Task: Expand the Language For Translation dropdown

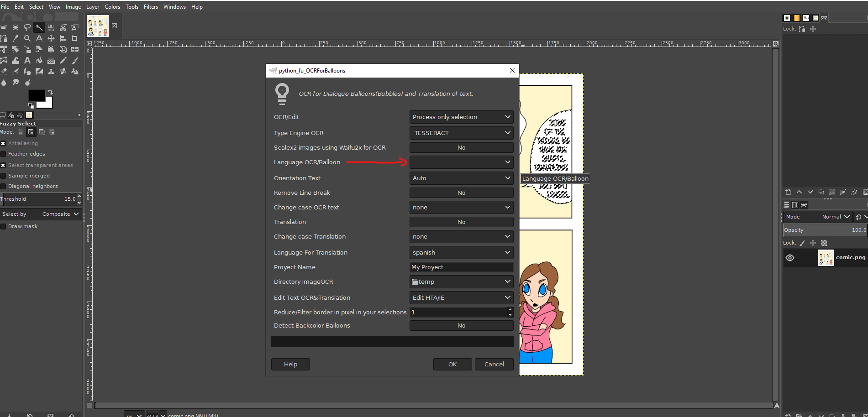Action: point(461,253)
